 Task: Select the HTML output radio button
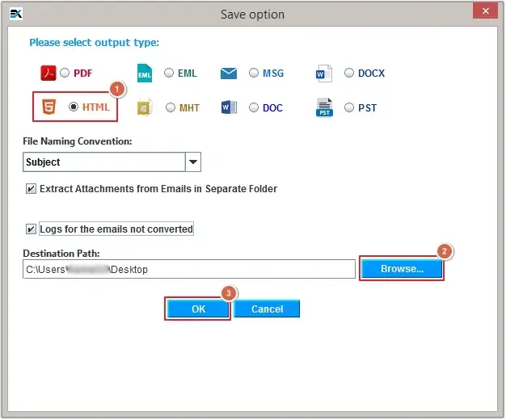(x=74, y=107)
